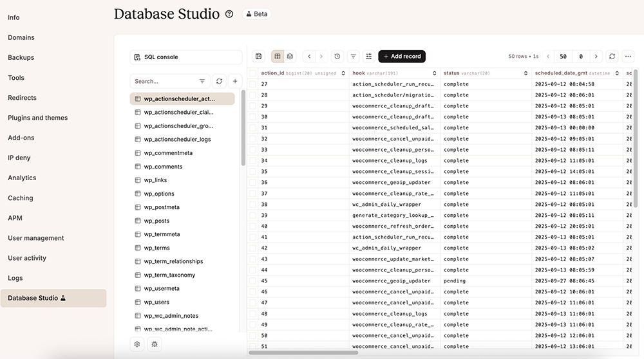This screenshot has height=359, width=644.
Task: Switch to table grid view
Action: (x=278, y=56)
